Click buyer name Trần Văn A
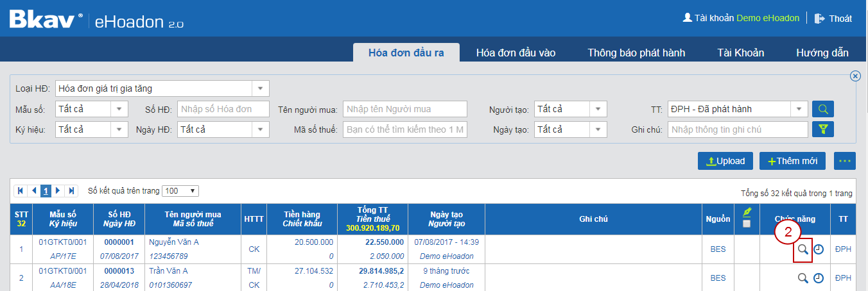 (169, 271)
